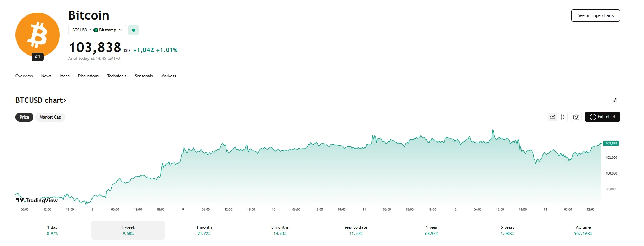Select the All time range
The image size is (644, 246).
[x=583, y=230]
